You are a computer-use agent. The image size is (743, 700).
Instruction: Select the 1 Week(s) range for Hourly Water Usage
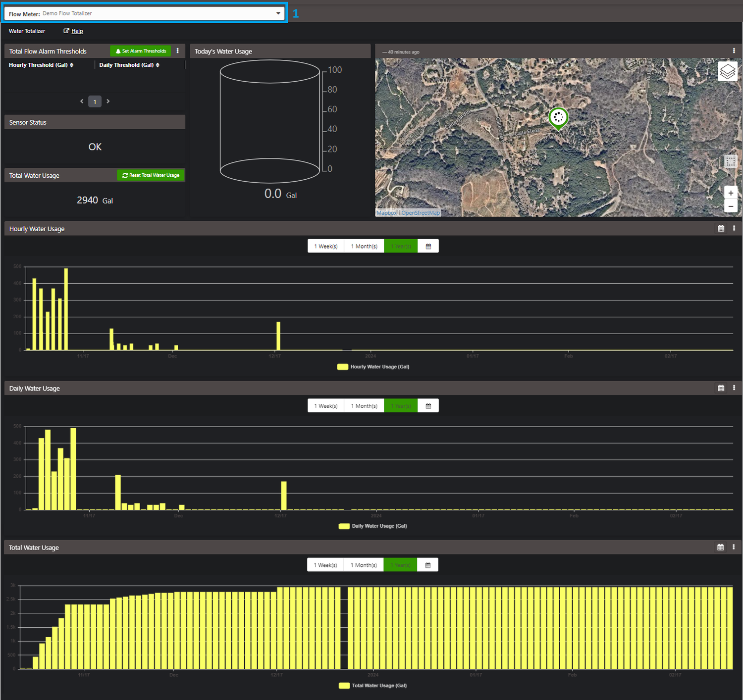coord(325,246)
